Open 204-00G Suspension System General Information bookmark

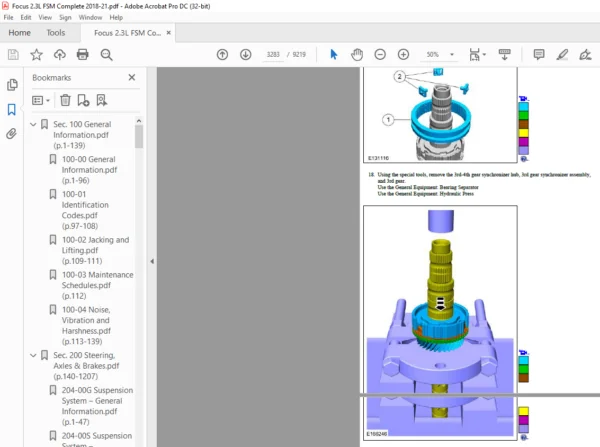pyautogui.click(x=97, y=406)
